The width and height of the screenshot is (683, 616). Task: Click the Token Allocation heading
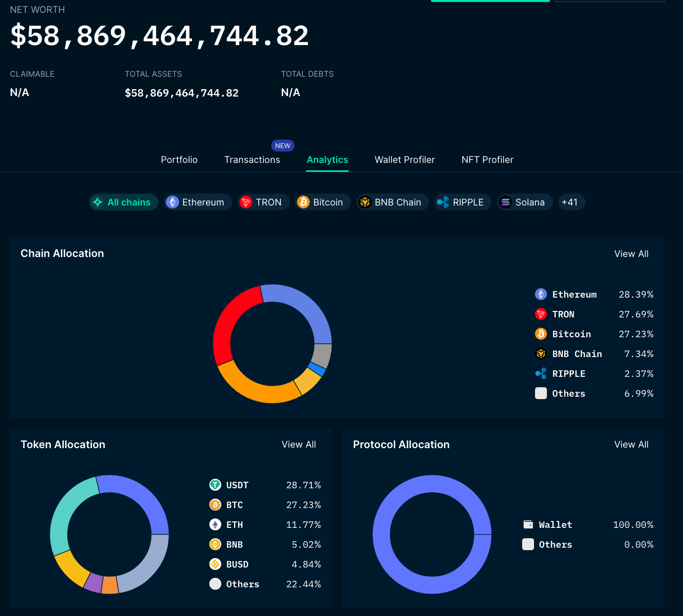point(63,444)
